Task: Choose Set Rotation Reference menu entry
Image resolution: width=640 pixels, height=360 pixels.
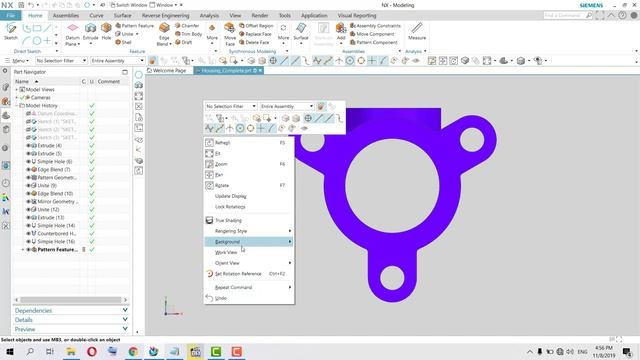Action: pos(249,274)
